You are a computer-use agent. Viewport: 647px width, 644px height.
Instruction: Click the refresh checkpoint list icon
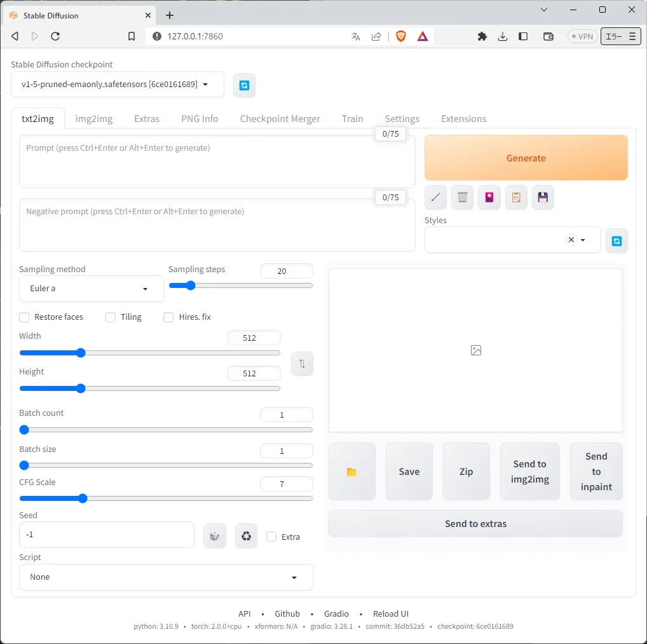[244, 85]
